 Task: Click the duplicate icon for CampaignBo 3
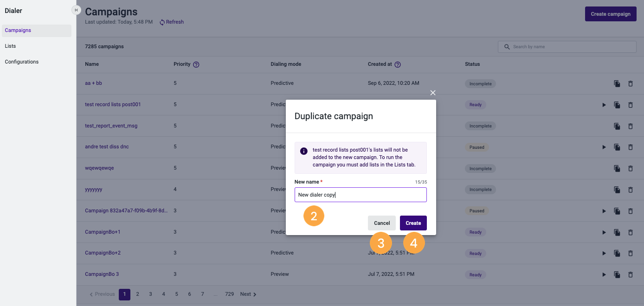[x=617, y=274]
